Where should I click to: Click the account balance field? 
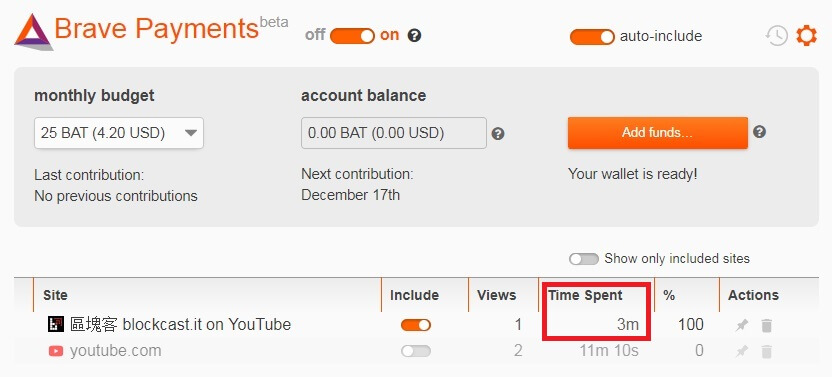point(394,133)
